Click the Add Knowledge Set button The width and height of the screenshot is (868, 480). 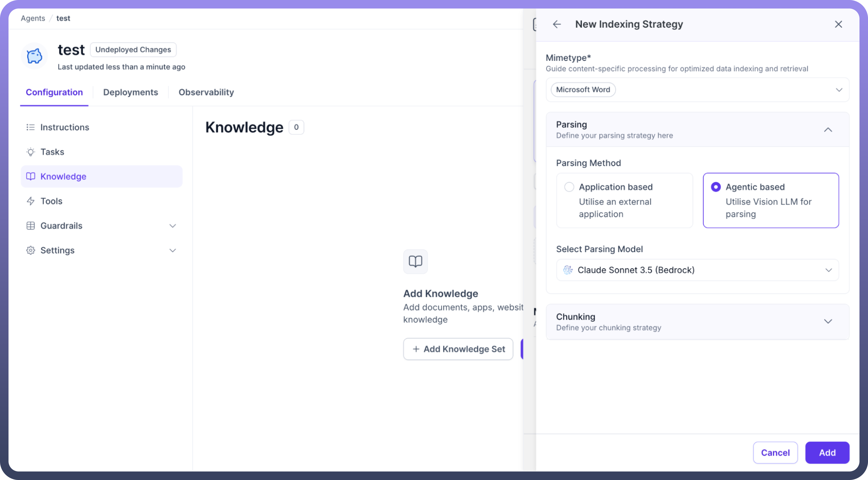coord(458,349)
